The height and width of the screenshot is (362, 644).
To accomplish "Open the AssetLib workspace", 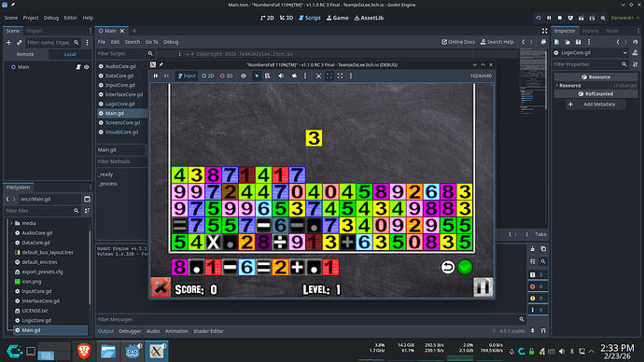I will pos(369,18).
